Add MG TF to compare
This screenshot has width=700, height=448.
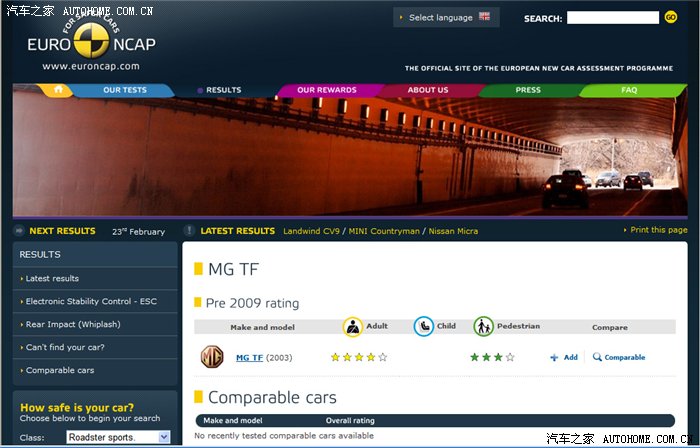(x=564, y=357)
